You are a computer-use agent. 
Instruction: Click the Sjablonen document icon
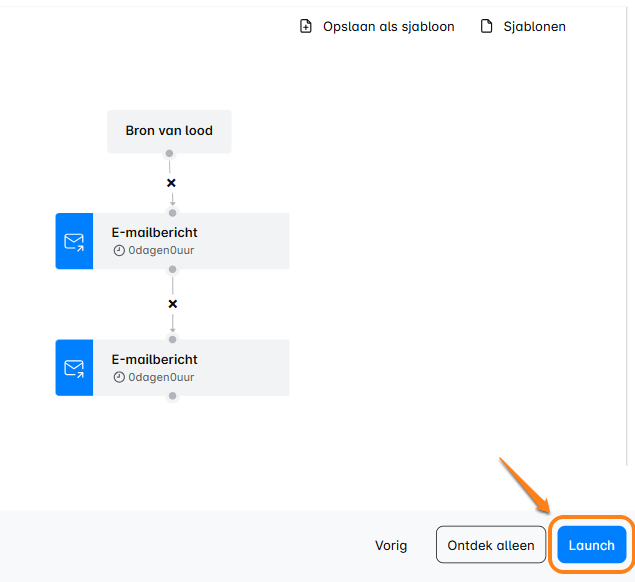point(487,26)
